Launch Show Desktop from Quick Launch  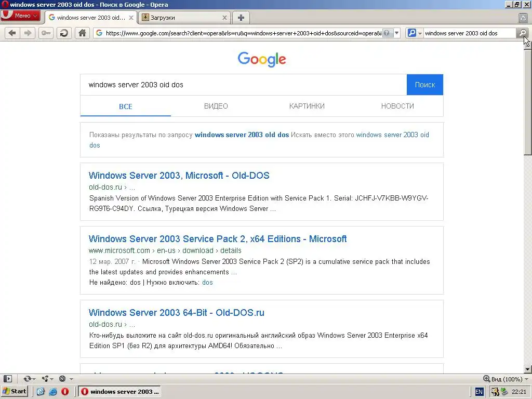click(x=41, y=392)
